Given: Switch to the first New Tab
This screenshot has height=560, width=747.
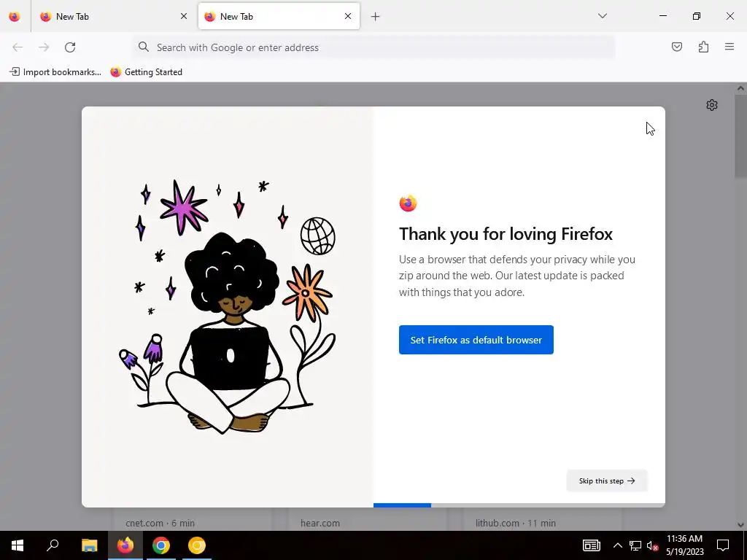Looking at the screenshot, I should click(x=114, y=16).
